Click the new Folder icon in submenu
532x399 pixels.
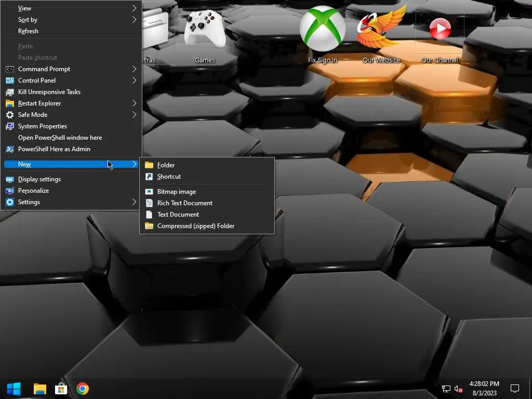(x=149, y=165)
